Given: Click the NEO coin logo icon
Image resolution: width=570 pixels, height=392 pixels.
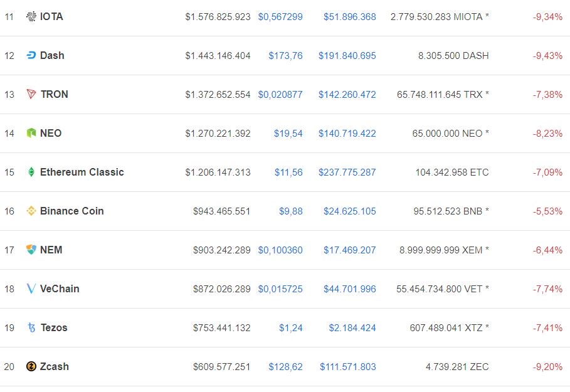Looking at the screenshot, I should 31,133.
